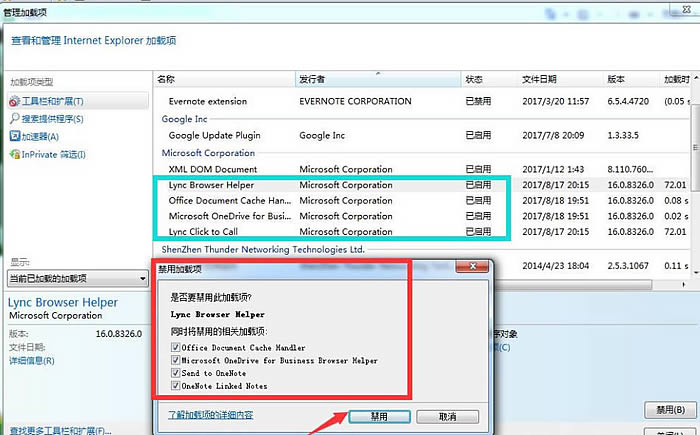Close the 禁用加载项 dialog

pos(472,267)
